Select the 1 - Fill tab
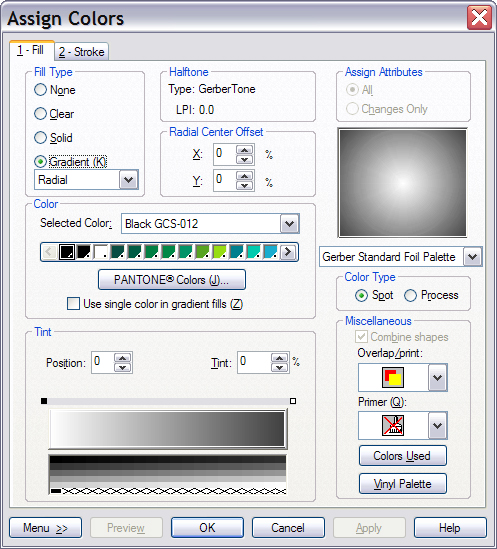 pyautogui.click(x=31, y=50)
